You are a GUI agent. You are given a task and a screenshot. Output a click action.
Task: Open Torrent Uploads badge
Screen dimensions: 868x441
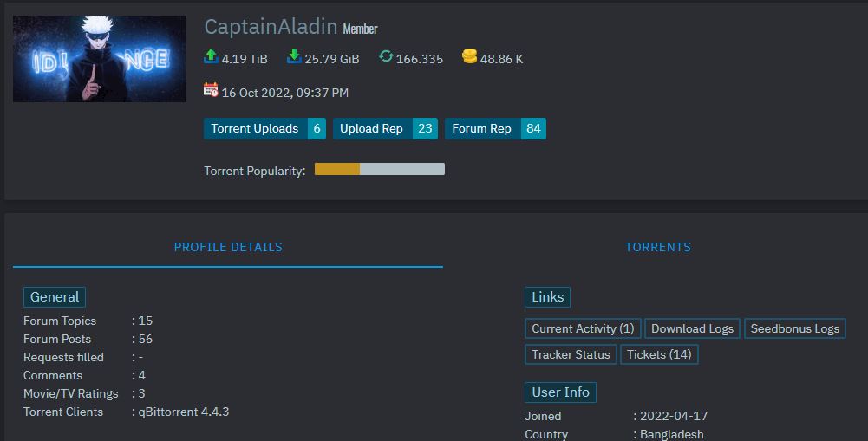tap(264, 128)
